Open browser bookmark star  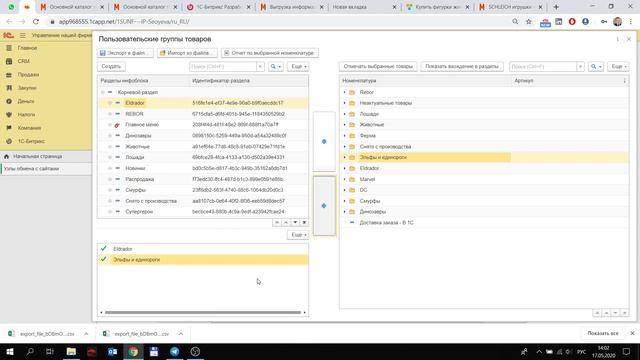tap(529, 22)
